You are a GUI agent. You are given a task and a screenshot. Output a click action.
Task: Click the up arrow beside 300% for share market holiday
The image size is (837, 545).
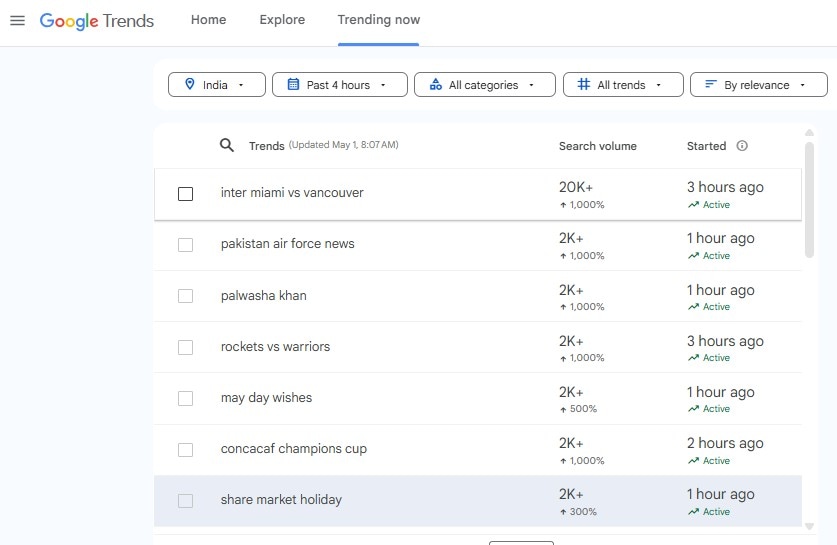(x=563, y=512)
